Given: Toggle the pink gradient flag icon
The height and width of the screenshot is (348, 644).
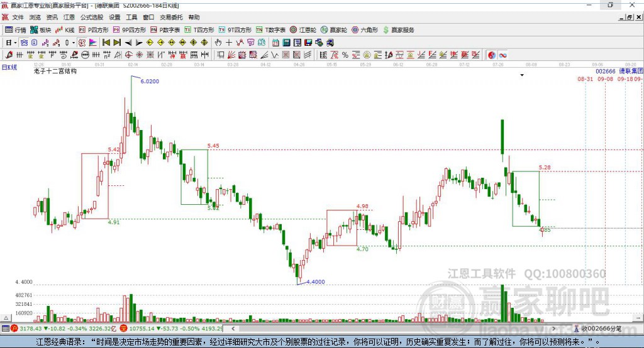Looking at the screenshot, I should [93, 43].
